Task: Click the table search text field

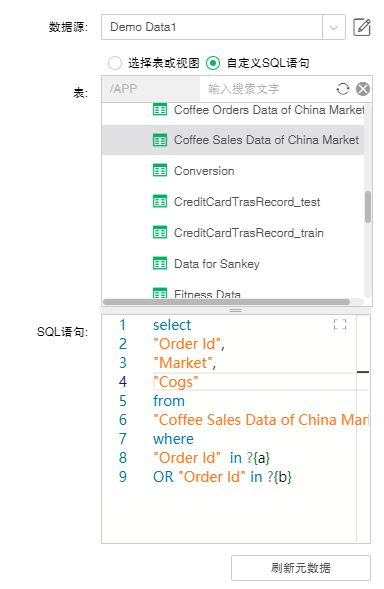Action: pyautogui.click(x=267, y=89)
